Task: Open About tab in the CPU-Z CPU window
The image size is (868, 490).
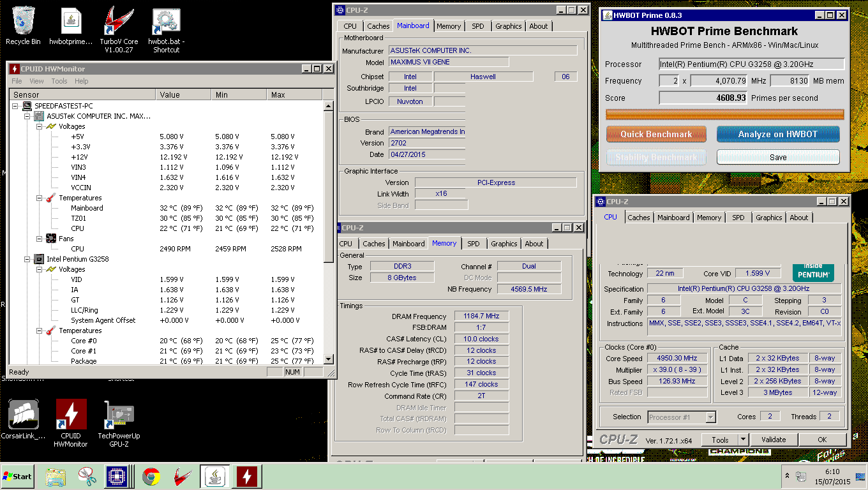Action: pos(799,218)
